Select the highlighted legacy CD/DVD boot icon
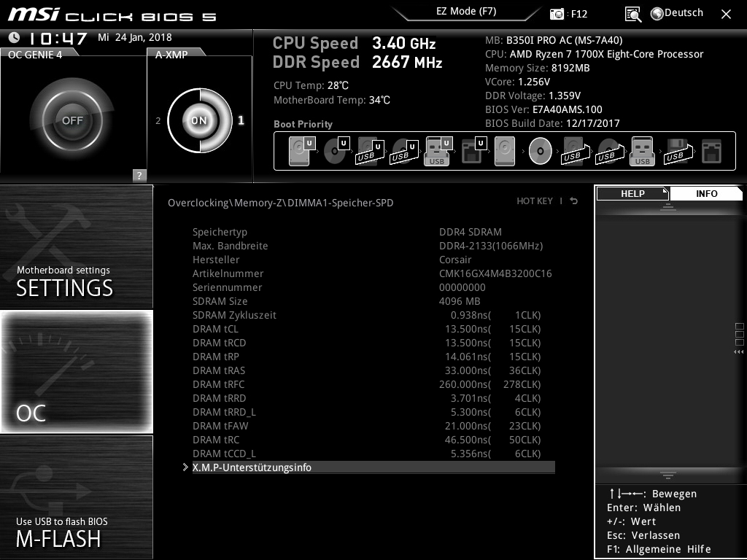This screenshot has height=560, width=747. [x=541, y=151]
